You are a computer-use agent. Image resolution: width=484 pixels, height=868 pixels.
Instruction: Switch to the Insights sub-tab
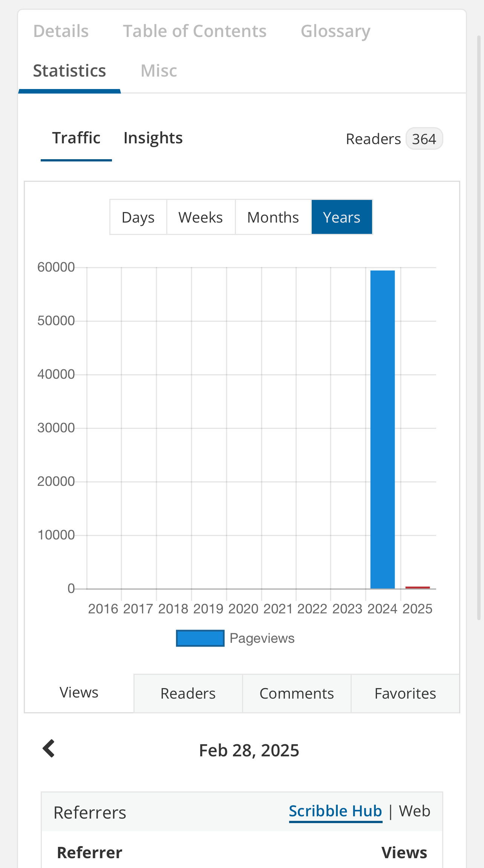tap(153, 138)
